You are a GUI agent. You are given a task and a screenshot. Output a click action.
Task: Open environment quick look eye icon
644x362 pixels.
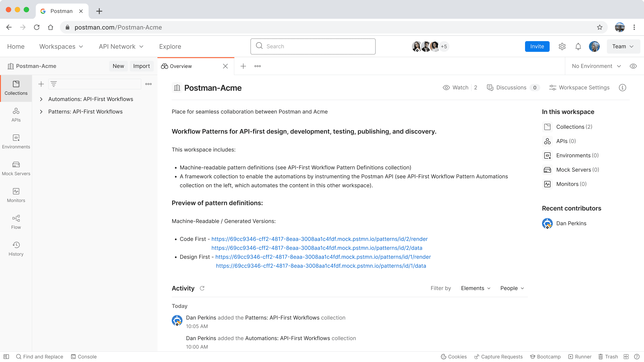click(x=633, y=66)
